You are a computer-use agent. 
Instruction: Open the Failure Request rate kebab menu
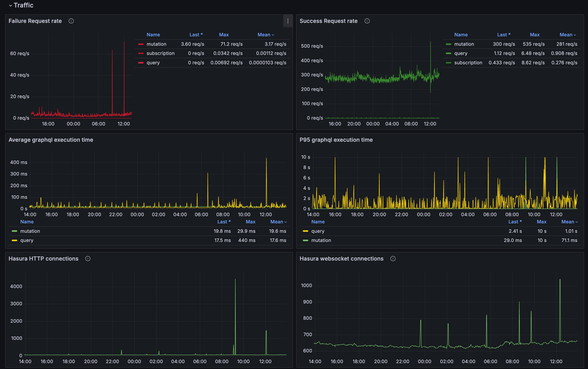[x=288, y=21]
